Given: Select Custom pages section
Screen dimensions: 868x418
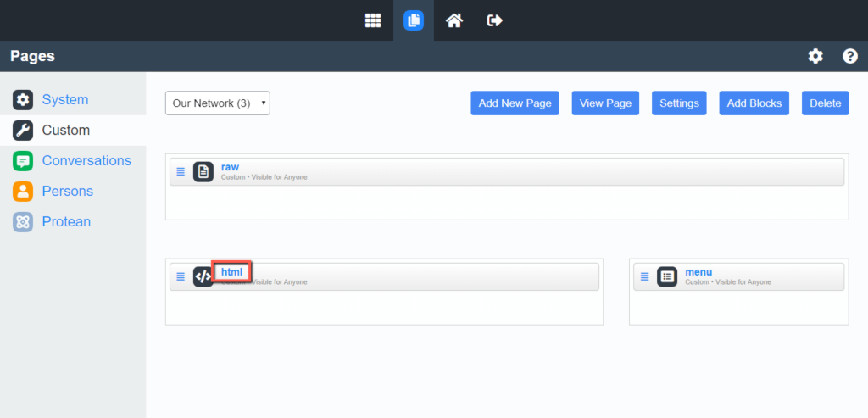Looking at the screenshot, I should 66,130.
